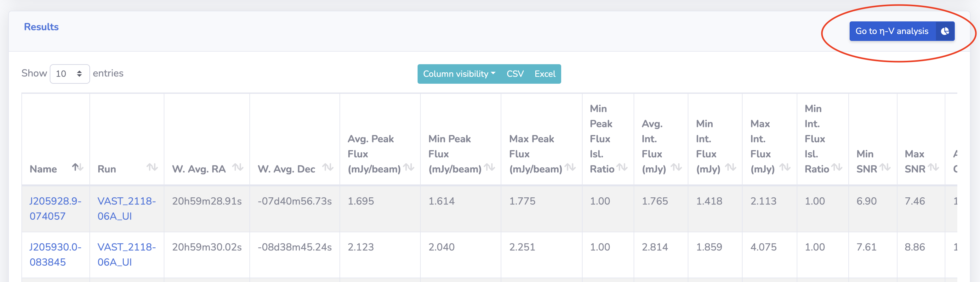This screenshot has height=282, width=980.
Task: Select Min Int. Flux value 1.859
Action: point(709,247)
